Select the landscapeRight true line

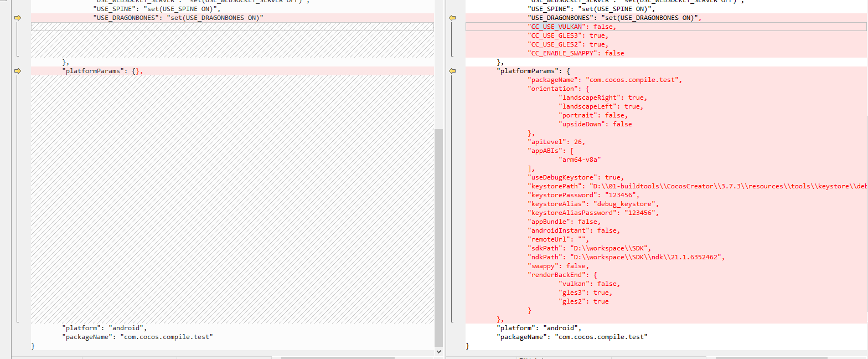pyautogui.click(x=602, y=98)
